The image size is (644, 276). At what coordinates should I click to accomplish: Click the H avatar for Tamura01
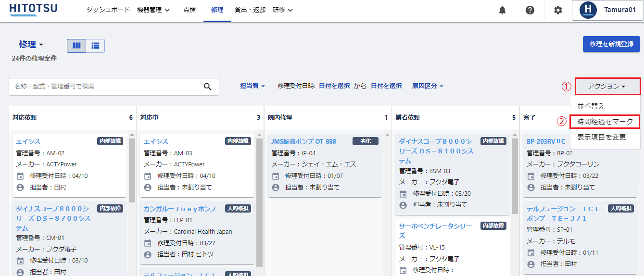click(588, 10)
